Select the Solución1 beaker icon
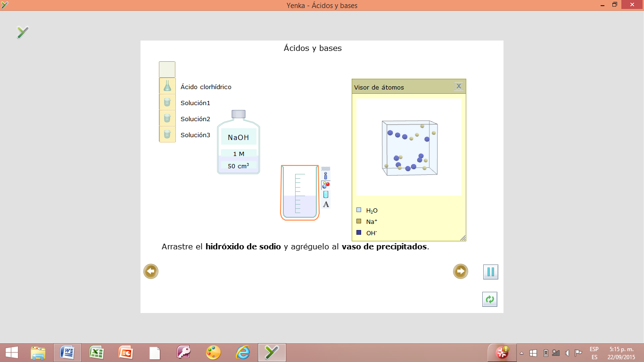This screenshot has width=644, height=362. pyautogui.click(x=167, y=102)
